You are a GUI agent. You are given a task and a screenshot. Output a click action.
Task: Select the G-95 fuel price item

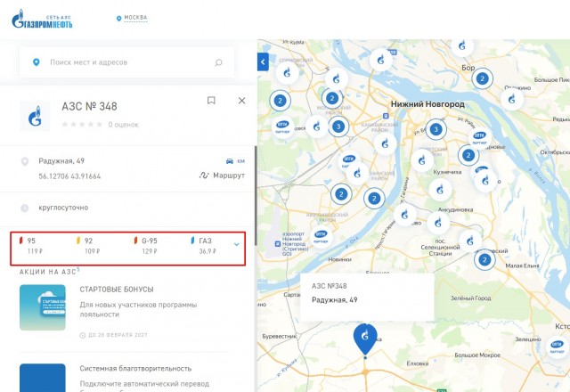click(x=146, y=246)
